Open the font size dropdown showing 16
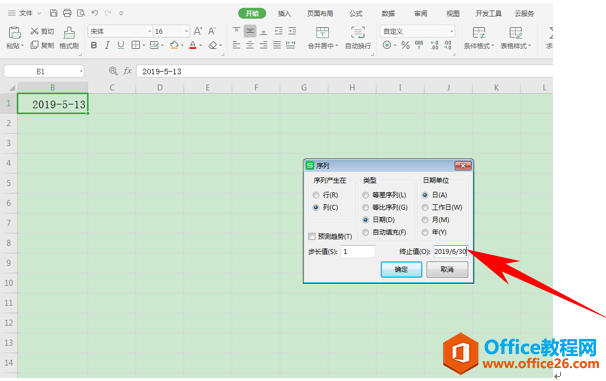 [186, 31]
